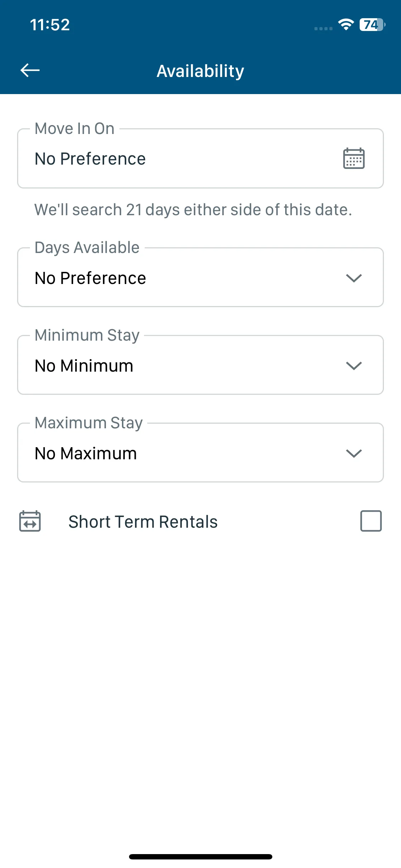Tap the 21 days search hint text
Screen dimensions: 401x868
pos(193,210)
